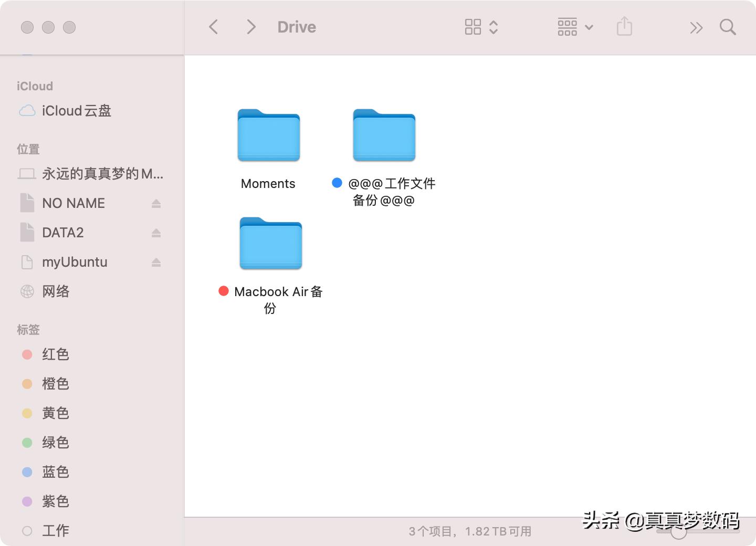The image size is (756, 546).
Task: Select the 工作 tag in sidebar
Action: (55, 531)
